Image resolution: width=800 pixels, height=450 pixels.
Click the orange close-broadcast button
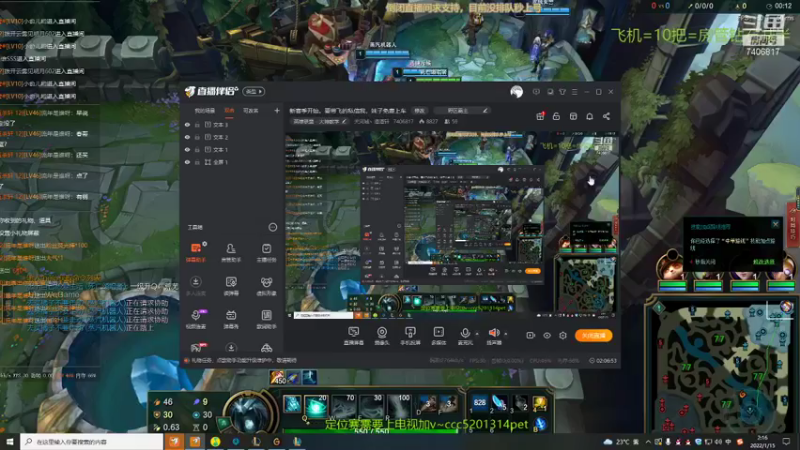(x=594, y=335)
